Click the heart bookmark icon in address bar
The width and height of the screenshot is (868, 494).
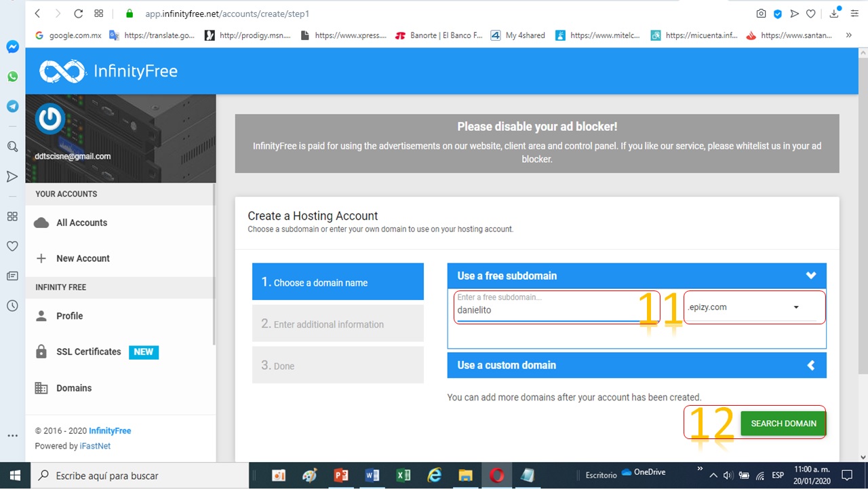pos(810,14)
